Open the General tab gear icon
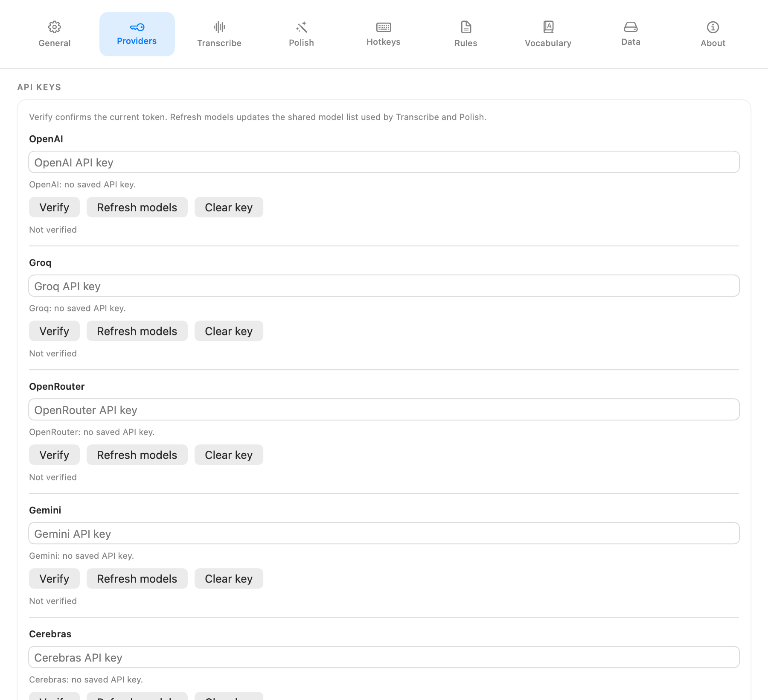 coord(55,27)
